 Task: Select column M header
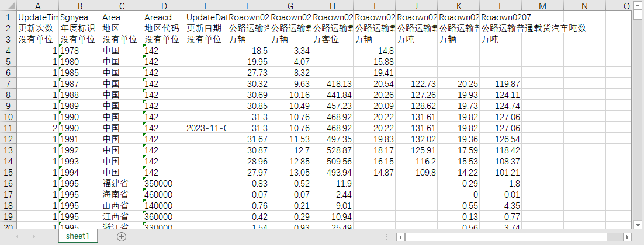(542, 6)
